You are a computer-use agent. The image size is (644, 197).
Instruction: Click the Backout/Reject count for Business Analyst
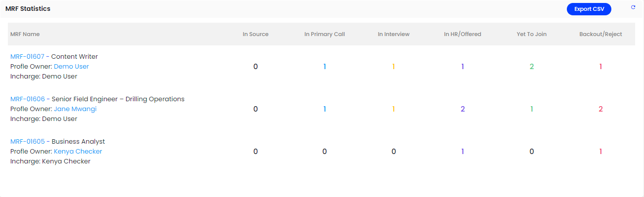click(601, 152)
